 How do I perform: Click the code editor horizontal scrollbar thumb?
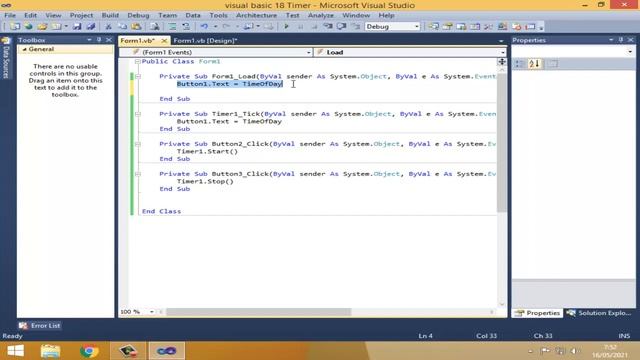(258, 312)
